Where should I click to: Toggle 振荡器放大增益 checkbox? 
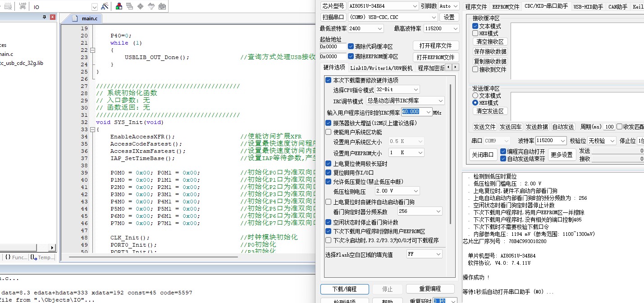coord(328,123)
